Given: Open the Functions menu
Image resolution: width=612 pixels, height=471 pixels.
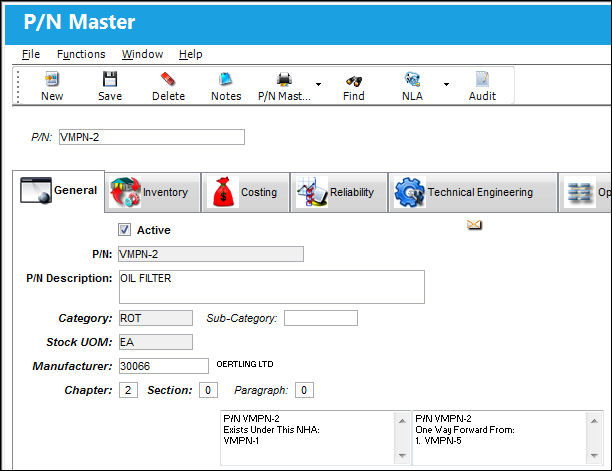Looking at the screenshot, I should pyautogui.click(x=81, y=54).
